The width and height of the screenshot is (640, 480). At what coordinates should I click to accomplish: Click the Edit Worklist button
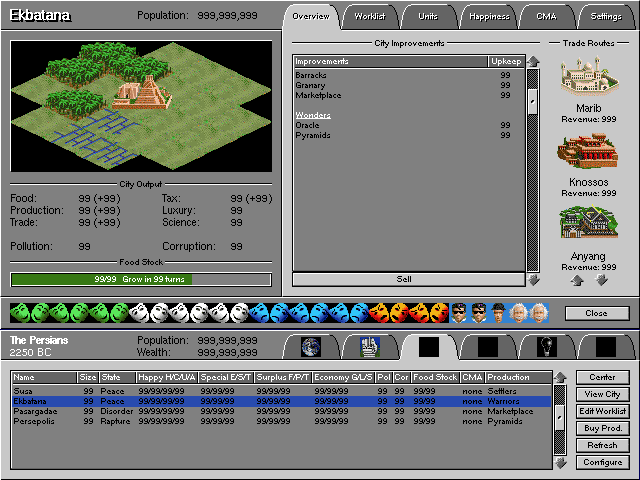(x=602, y=411)
